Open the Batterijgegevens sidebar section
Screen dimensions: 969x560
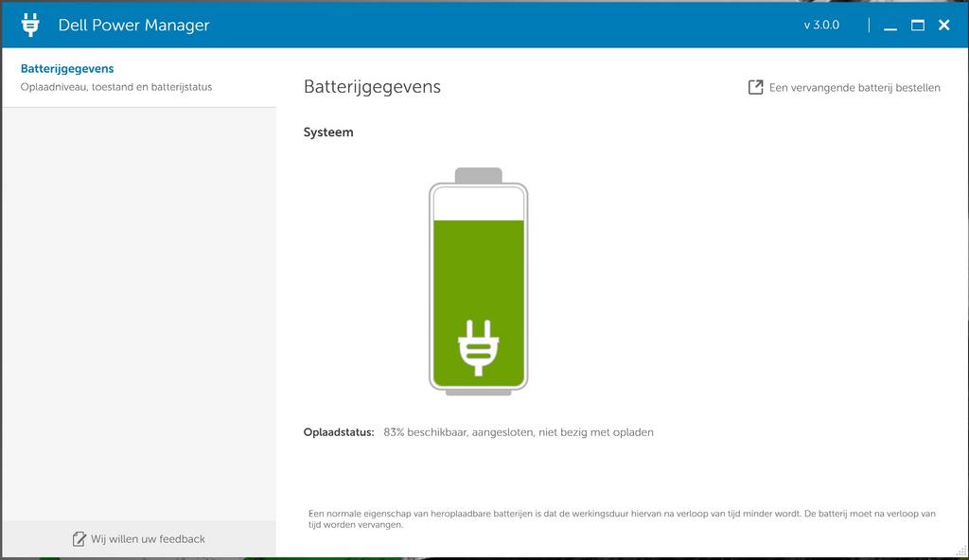tap(139, 78)
